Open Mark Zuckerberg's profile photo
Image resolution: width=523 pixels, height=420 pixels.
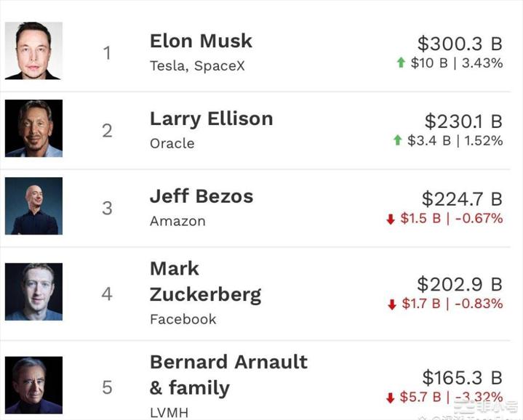(x=33, y=292)
